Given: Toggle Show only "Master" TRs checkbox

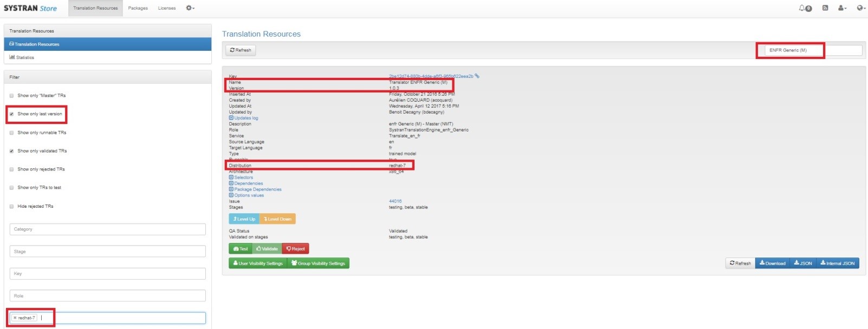Looking at the screenshot, I should coord(11,96).
